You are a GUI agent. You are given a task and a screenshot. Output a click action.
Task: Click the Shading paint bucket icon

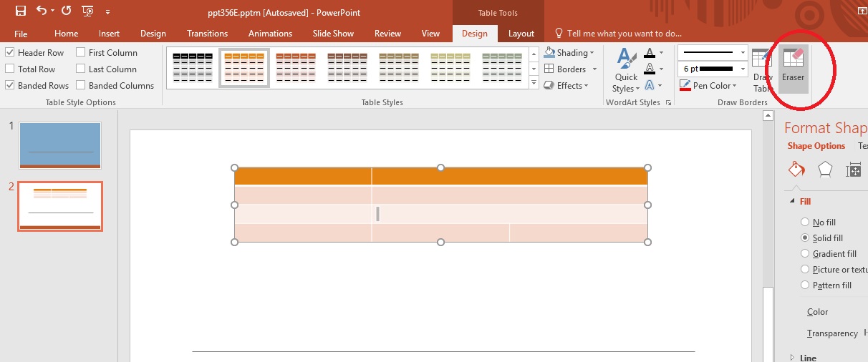click(549, 53)
